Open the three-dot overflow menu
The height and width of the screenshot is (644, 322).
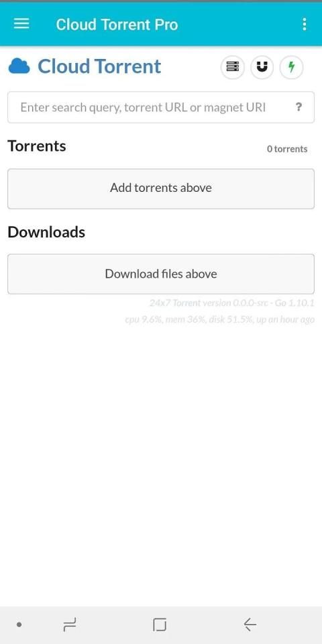(x=305, y=24)
